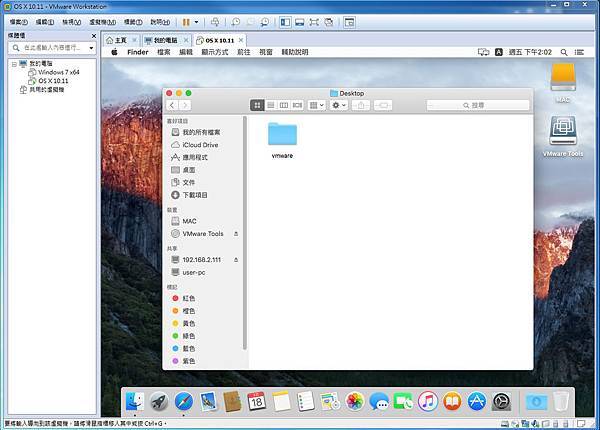Open Notification Center icon in menu bar

579,52
